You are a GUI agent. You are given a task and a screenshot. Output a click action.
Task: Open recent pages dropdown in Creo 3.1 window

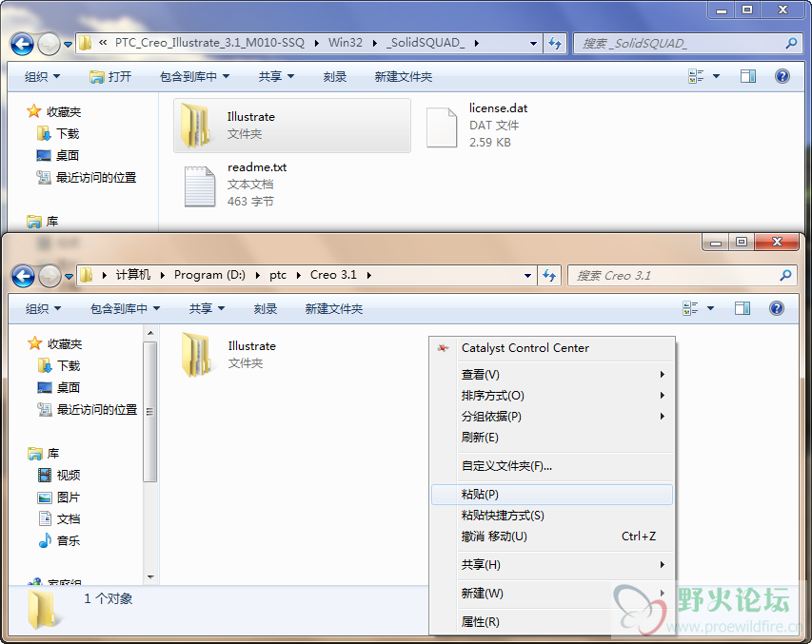[x=69, y=277]
